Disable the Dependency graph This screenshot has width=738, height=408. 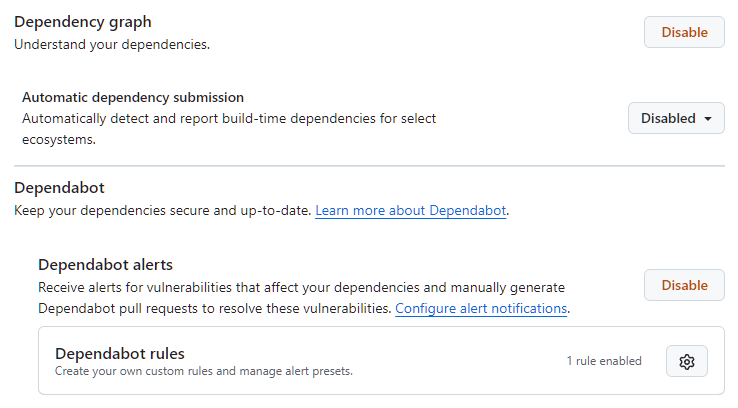pos(684,32)
